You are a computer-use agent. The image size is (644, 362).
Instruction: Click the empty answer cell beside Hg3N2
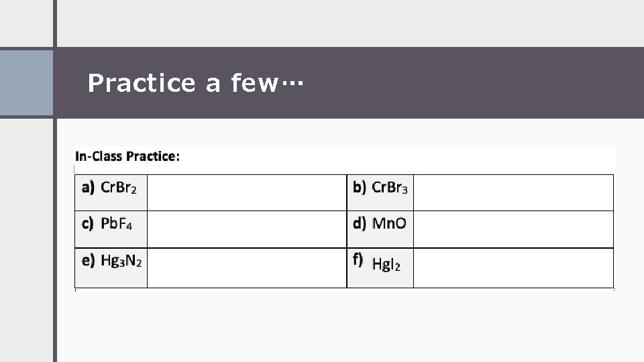click(x=247, y=268)
